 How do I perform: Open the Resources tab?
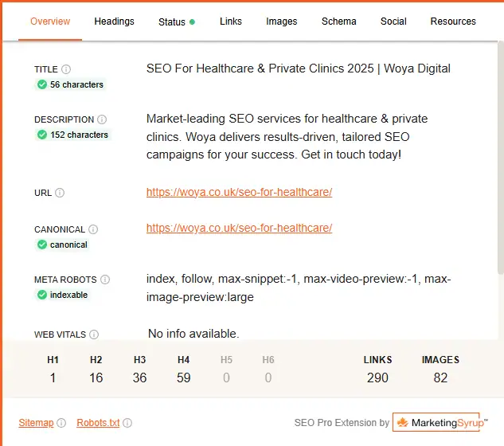pyautogui.click(x=453, y=22)
